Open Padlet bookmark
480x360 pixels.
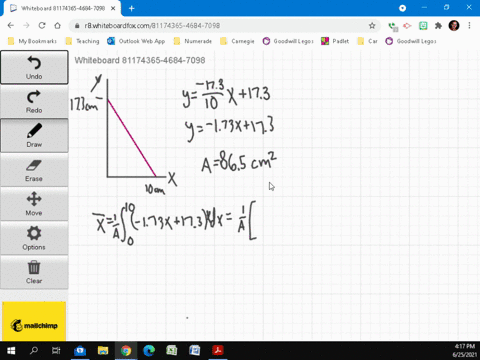click(335, 41)
